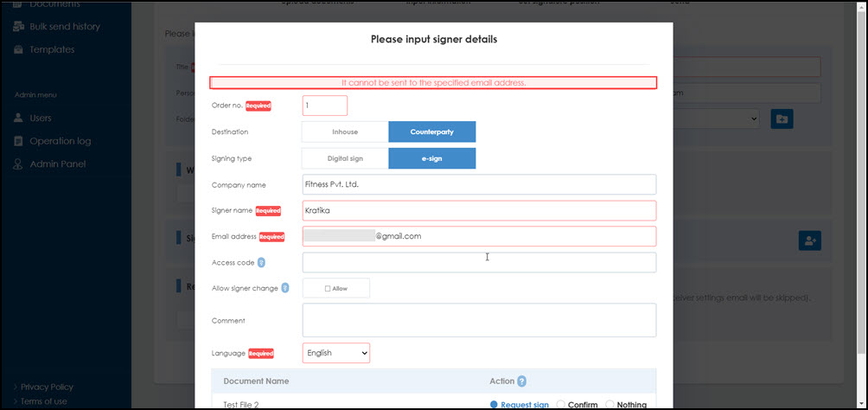Image resolution: width=868 pixels, height=410 pixels.
Task: Click the Access code input field
Action: (480, 263)
